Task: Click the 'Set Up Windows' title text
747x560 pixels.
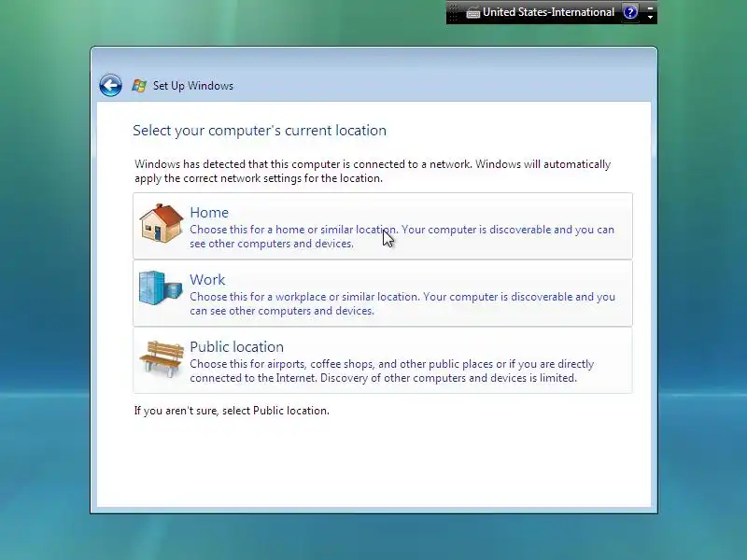Action: coord(193,86)
